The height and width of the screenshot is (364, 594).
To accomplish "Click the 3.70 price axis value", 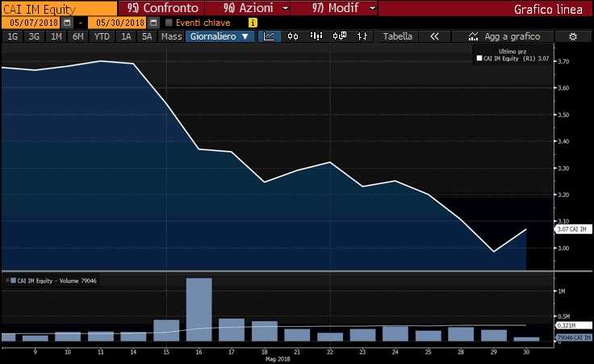I will click(563, 61).
